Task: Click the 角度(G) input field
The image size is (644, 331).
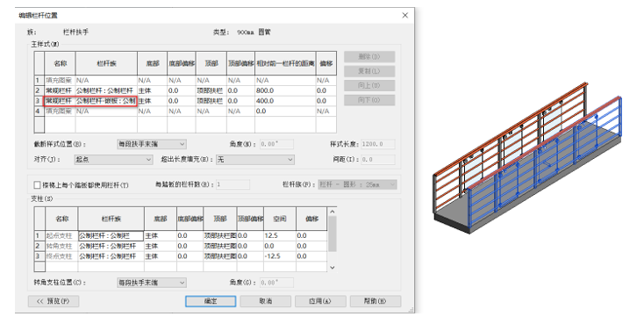Action: (277, 283)
